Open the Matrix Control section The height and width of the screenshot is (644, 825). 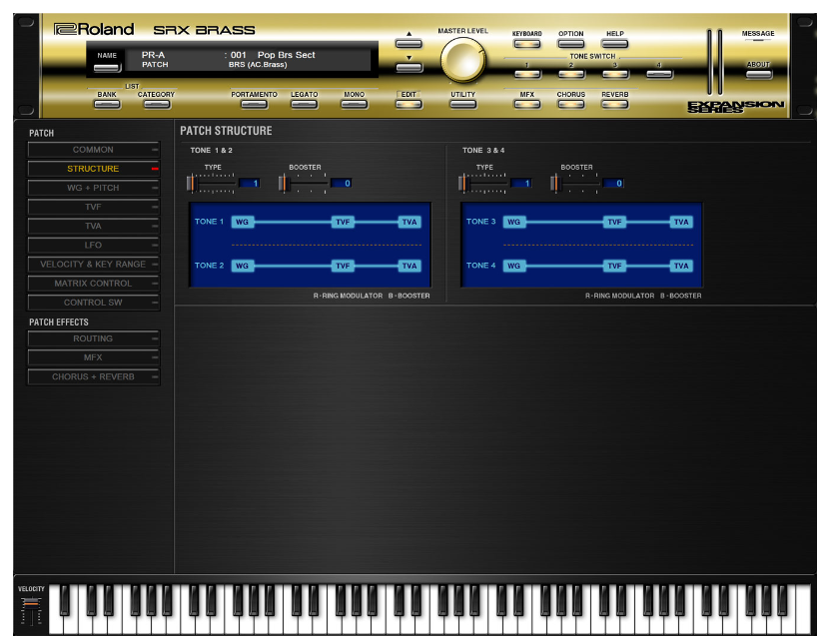click(93, 284)
